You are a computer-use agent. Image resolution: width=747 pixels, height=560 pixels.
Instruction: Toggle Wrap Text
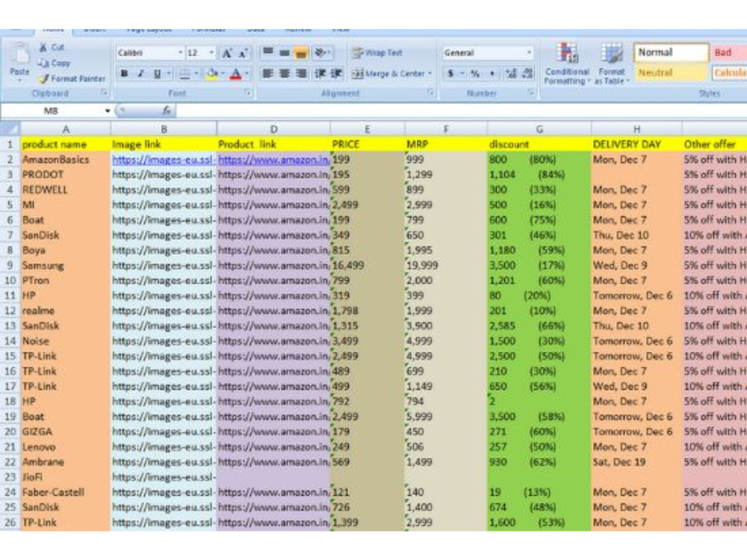[x=376, y=53]
